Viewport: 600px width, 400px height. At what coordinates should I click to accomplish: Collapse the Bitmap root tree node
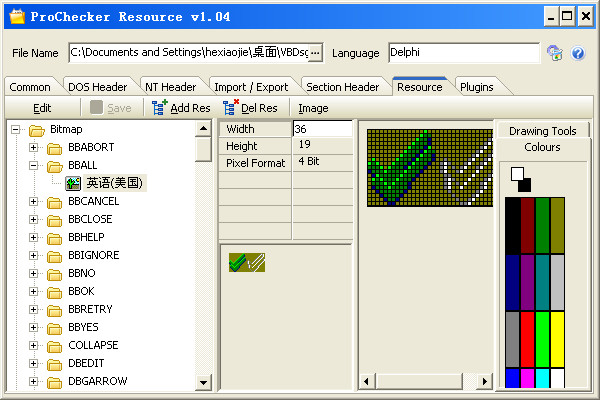[x=16, y=129]
